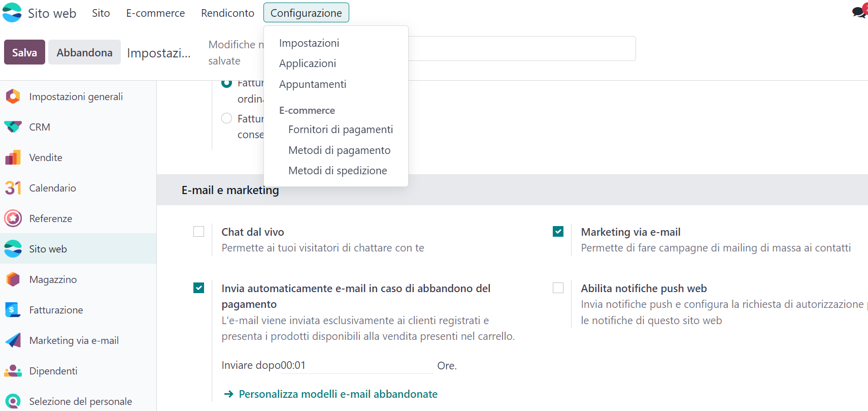Viewport: 868px width, 411px height.
Task: Choose Metodi di spedizione menu entry
Action: coord(338,171)
